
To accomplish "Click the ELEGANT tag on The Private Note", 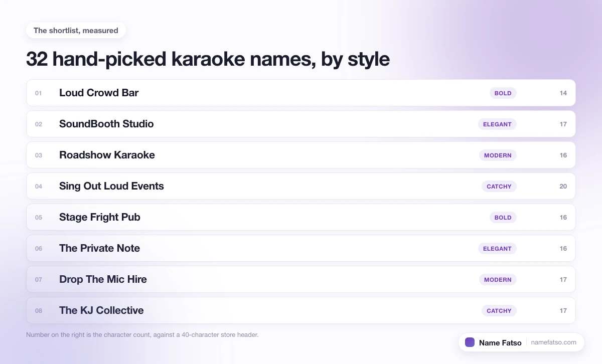I will pos(497,249).
